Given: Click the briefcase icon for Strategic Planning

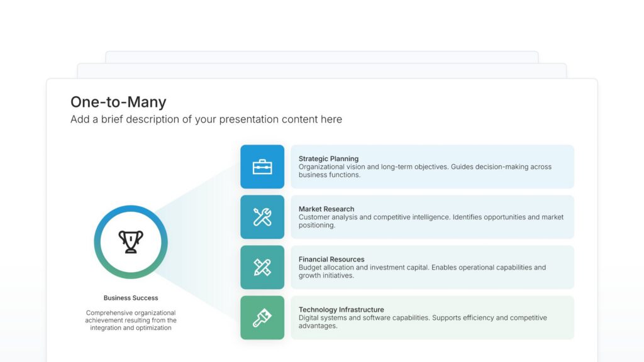Looking at the screenshot, I should pos(262,167).
